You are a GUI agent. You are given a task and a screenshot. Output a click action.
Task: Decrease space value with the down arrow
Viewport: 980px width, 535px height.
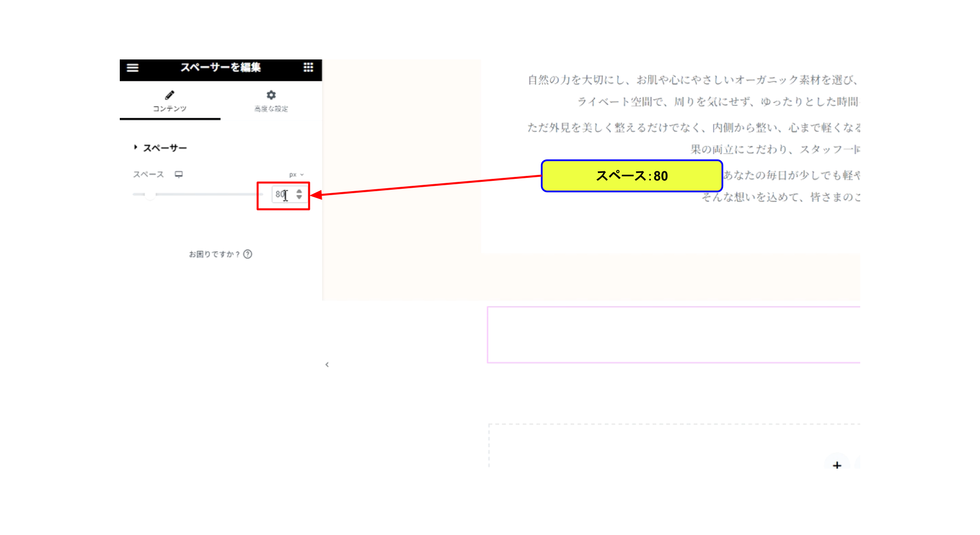pos(299,197)
